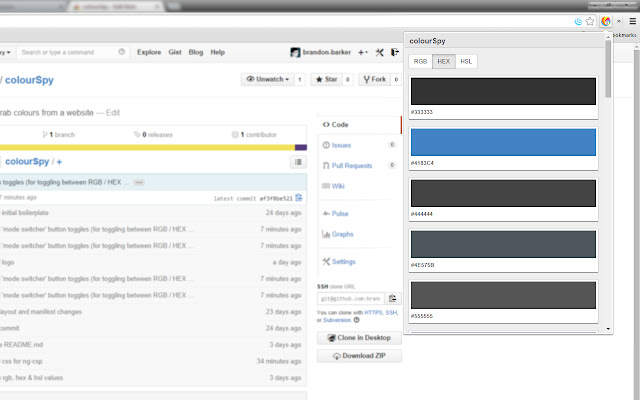Switch popup to HSL mode
Viewport: 640px width, 400px height.
pyautogui.click(x=466, y=62)
